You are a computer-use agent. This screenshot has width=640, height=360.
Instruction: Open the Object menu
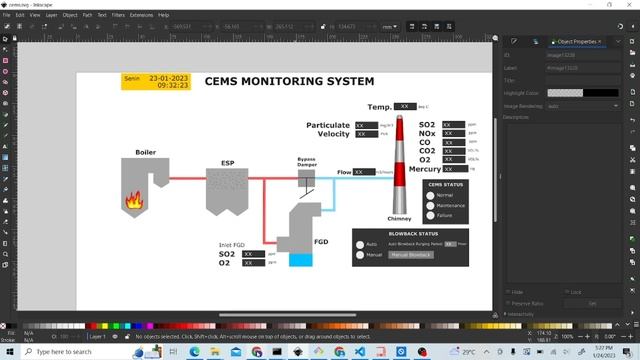[70, 15]
